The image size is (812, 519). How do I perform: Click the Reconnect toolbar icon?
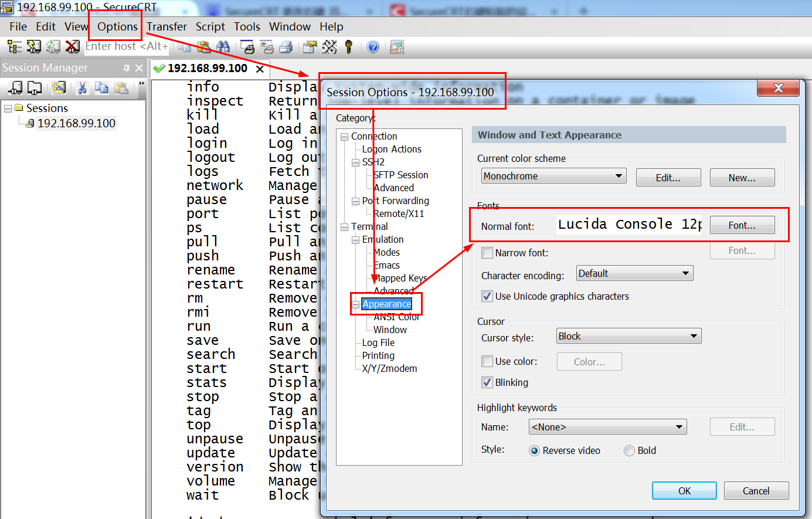(x=53, y=47)
